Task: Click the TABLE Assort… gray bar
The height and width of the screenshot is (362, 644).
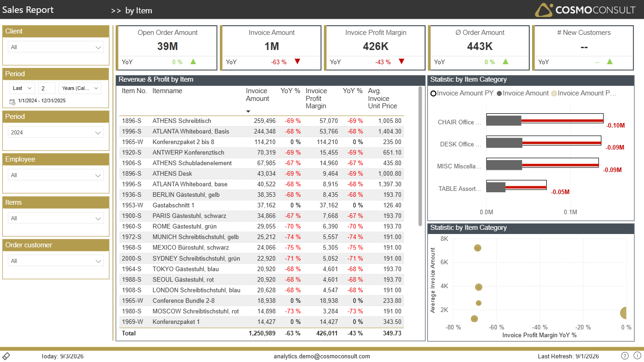Action: point(496,187)
